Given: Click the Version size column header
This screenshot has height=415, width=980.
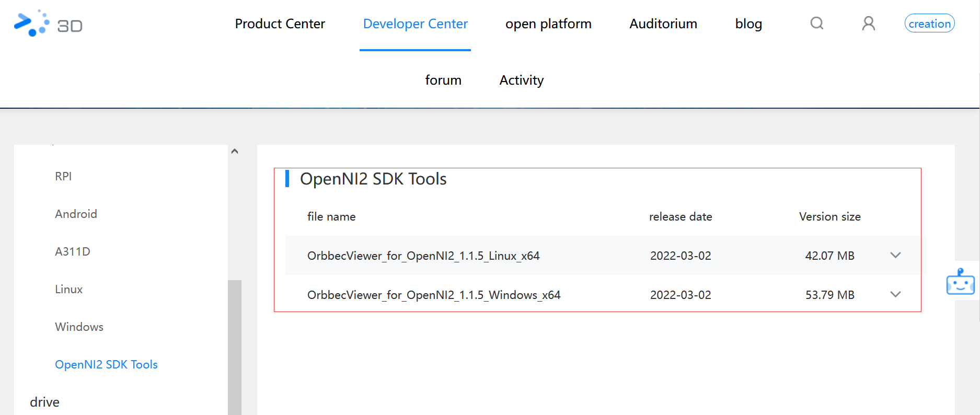Looking at the screenshot, I should coord(830,216).
